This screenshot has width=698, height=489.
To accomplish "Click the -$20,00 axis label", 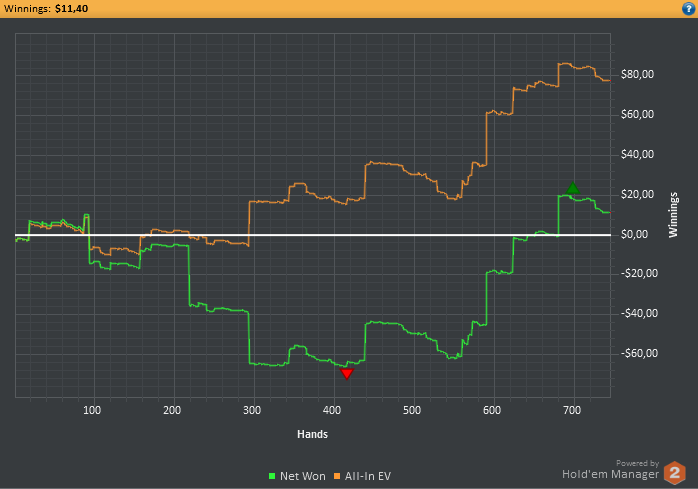I will 639,273.
